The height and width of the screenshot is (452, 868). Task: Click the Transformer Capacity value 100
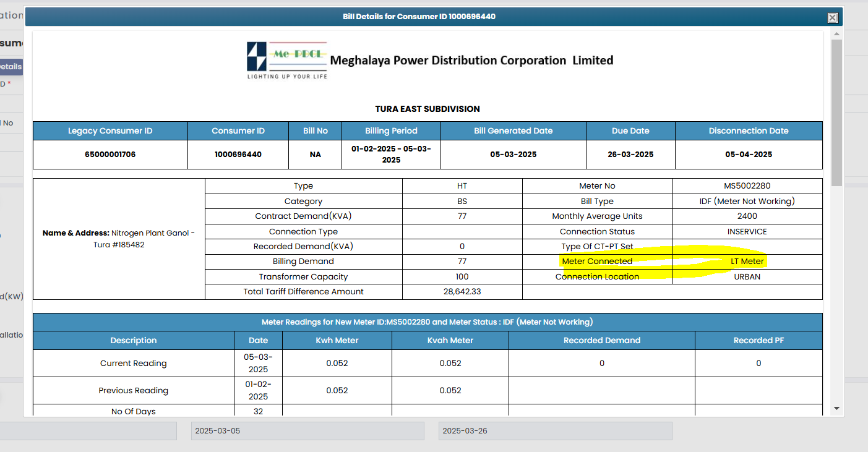(x=462, y=277)
